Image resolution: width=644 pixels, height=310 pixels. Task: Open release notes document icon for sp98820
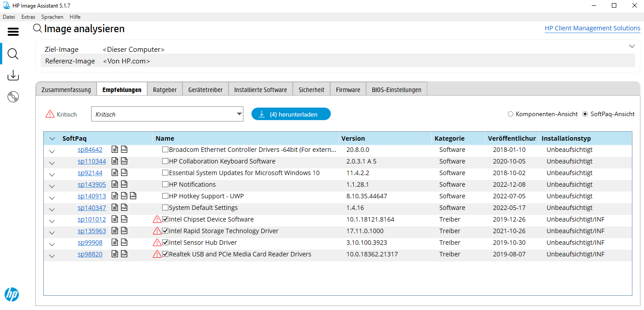(115, 254)
